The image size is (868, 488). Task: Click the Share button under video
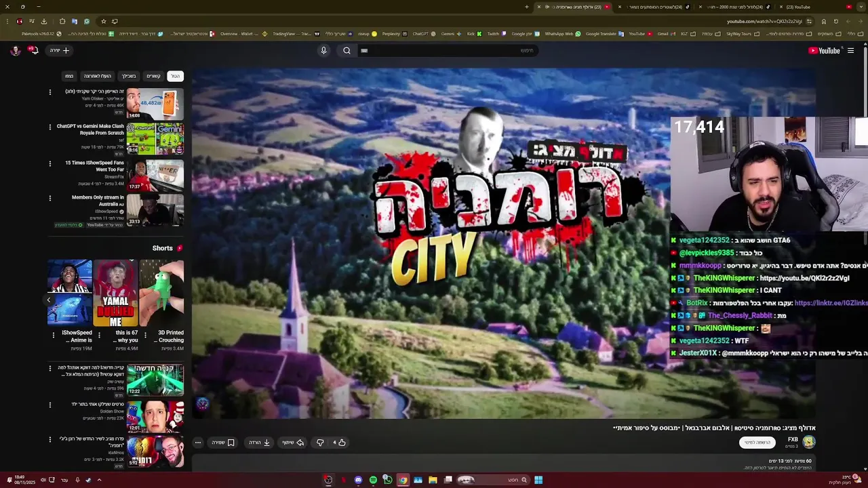293,443
